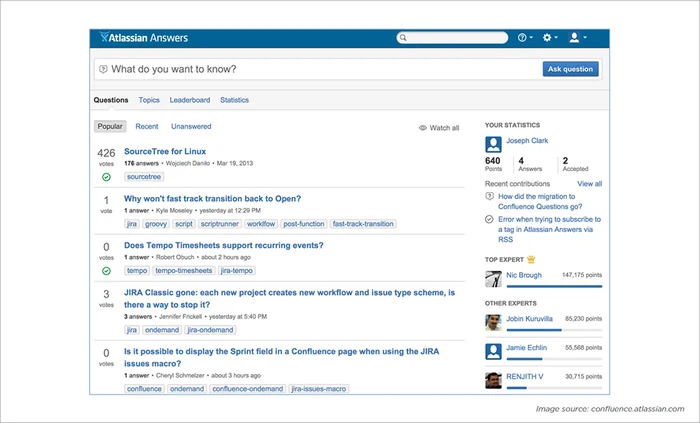Open the user profile dropdown
700x423 pixels.
coord(578,38)
